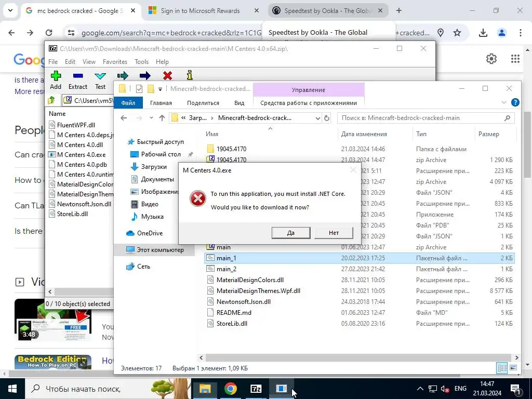Open Quick Access toolbar customize dropdown
The height and width of the screenshot is (399, 532).
tap(160, 89)
